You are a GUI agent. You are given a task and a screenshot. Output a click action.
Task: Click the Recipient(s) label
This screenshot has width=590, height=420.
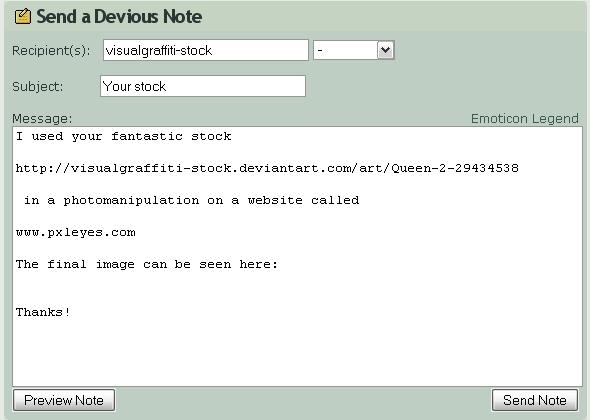coord(51,50)
